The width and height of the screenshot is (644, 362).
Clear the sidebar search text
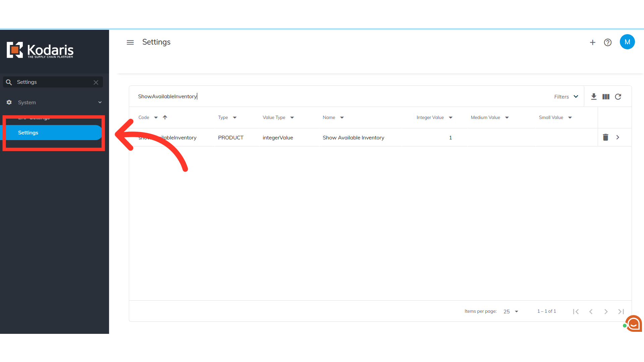[96, 82]
